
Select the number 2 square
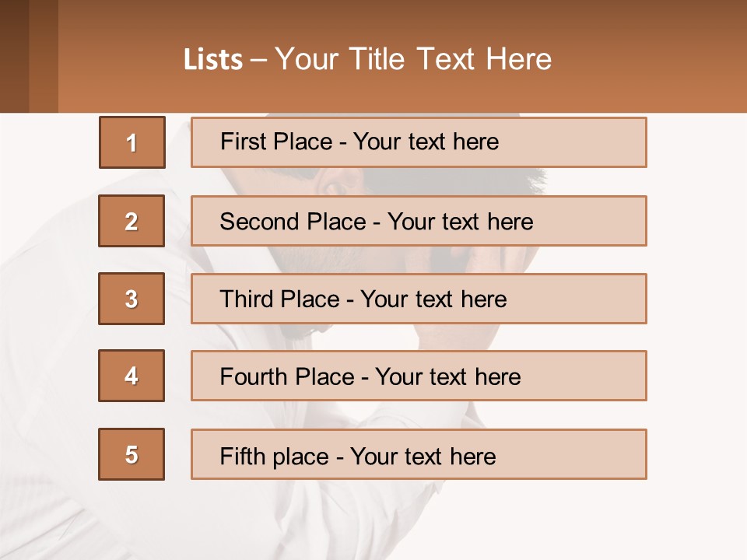(x=132, y=221)
